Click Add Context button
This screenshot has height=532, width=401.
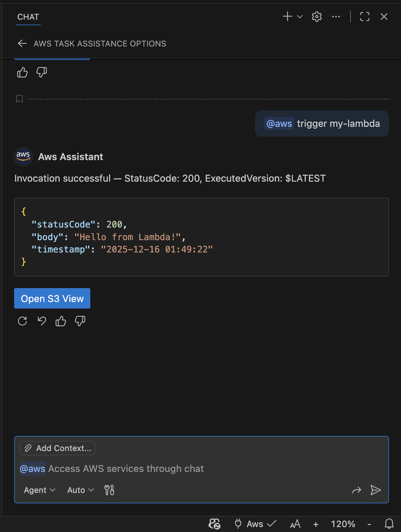coord(57,448)
